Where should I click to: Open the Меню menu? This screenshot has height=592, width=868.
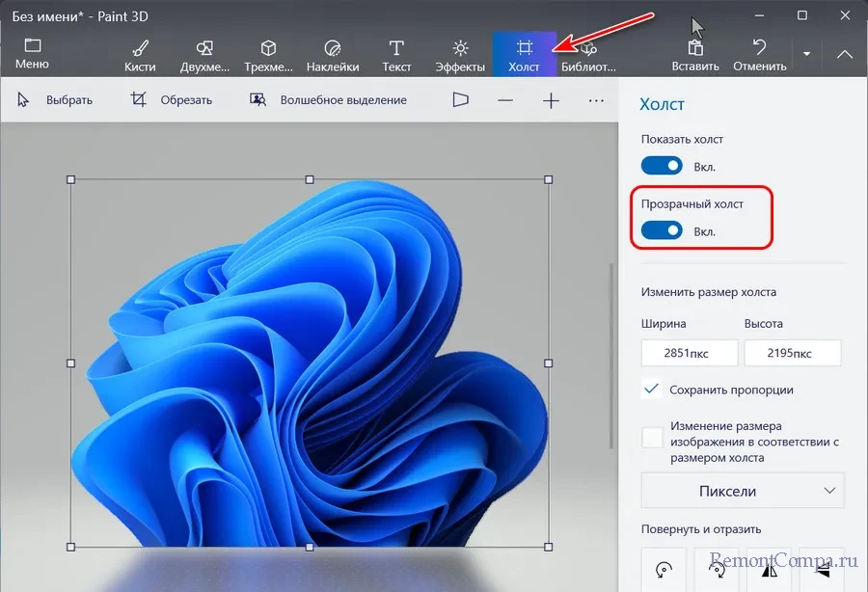click(x=32, y=54)
